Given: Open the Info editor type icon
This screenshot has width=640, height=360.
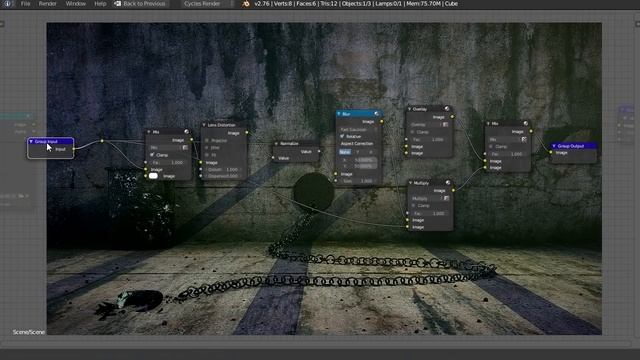Looking at the screenshot, I should (x=7, y=4).
